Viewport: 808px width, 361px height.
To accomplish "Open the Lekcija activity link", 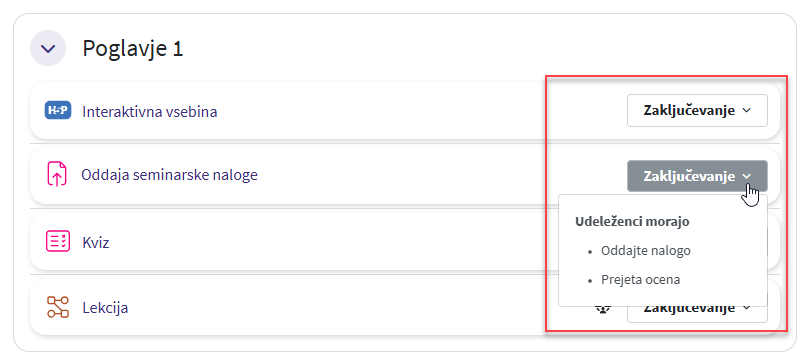I will click(x=105, y=308).
